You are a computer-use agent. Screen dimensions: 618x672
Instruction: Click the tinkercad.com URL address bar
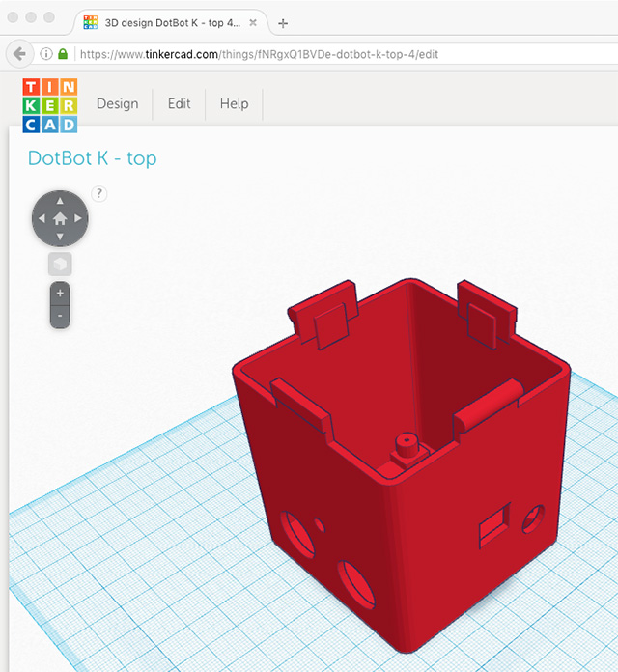[290, 54]
